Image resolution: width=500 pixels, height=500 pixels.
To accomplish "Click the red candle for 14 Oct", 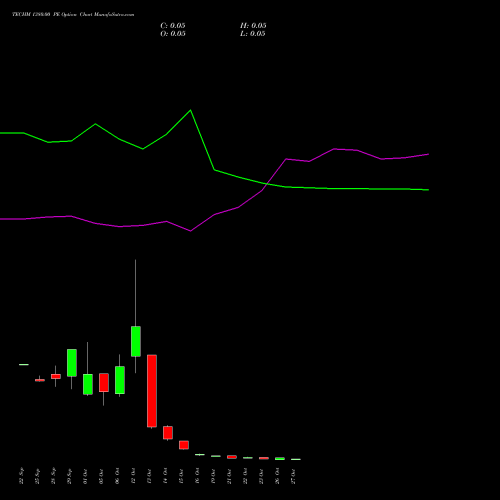I will [x=168, y=433].
